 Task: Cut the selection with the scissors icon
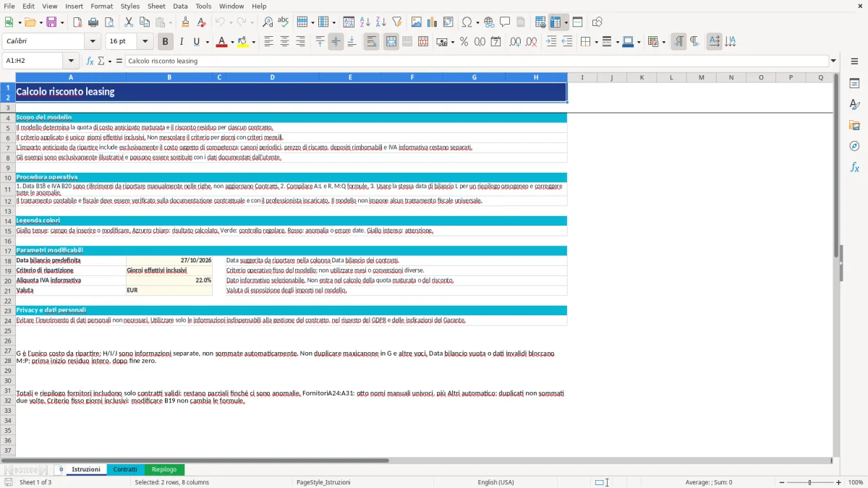[128, 22]
